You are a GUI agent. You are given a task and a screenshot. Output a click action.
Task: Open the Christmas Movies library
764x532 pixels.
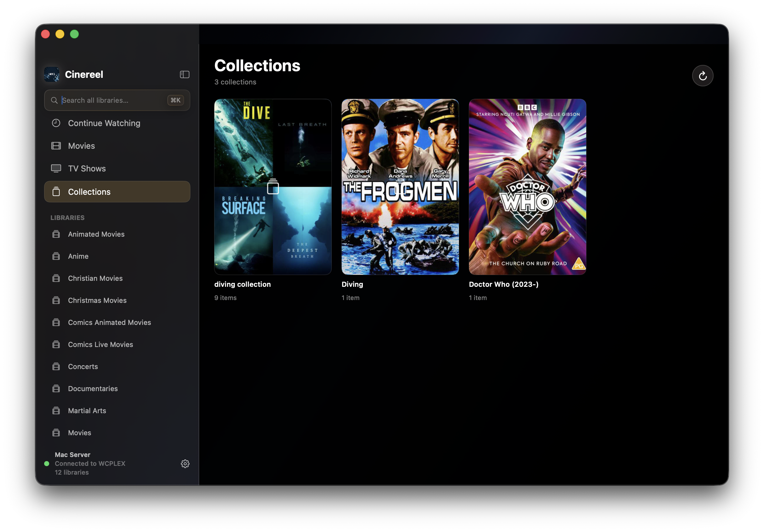coord(117,300)
